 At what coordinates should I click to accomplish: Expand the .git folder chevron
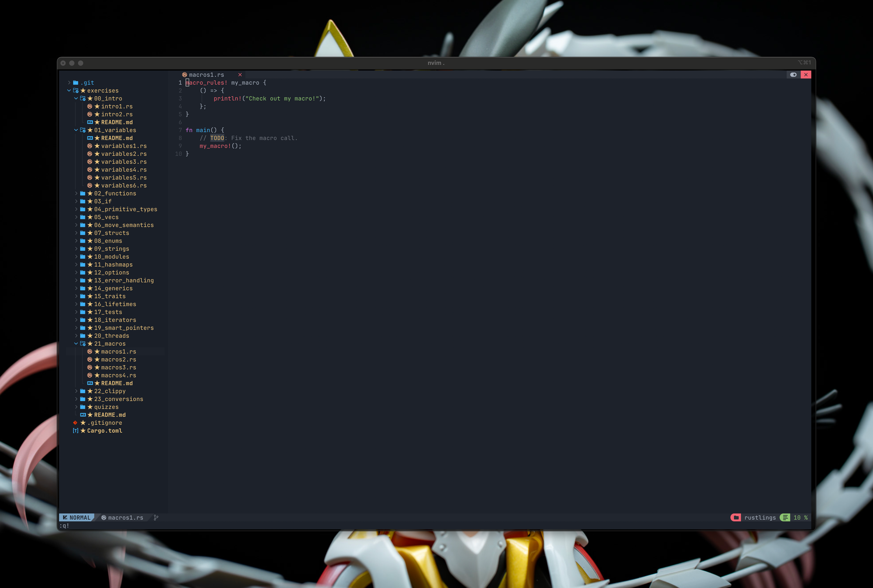(x=69, y=83)
